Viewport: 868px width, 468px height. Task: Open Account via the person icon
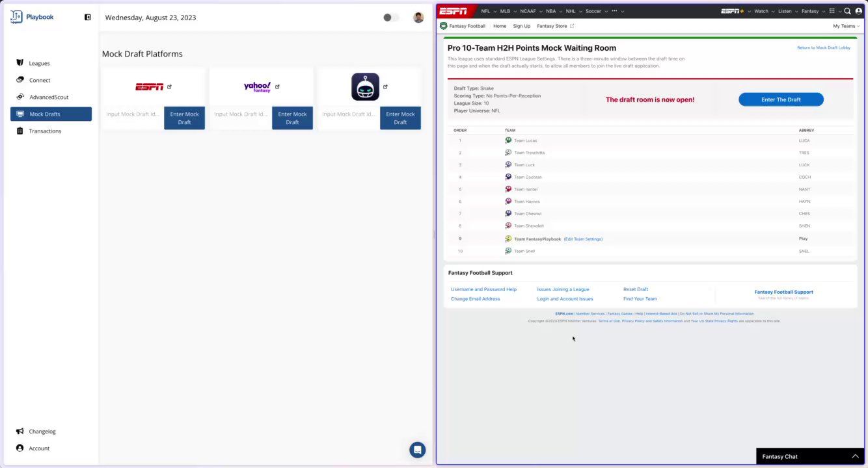(20, 448)
